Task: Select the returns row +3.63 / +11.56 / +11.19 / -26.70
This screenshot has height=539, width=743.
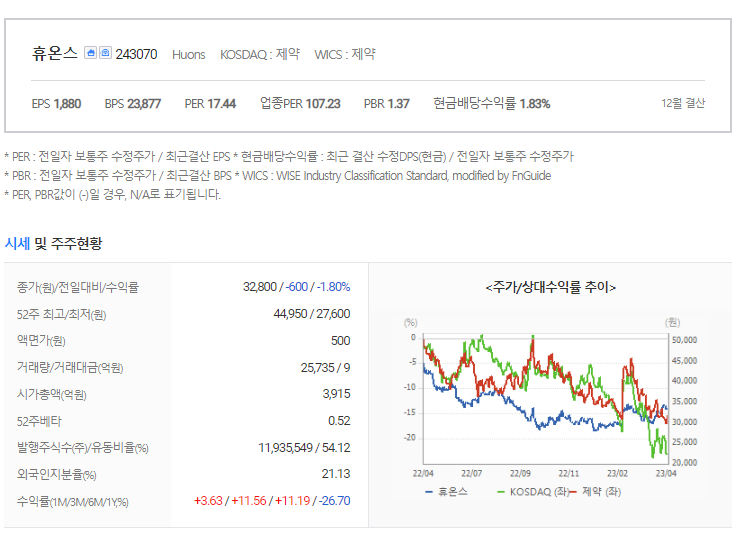Action: pyautogui.click(x=272, y=501)
